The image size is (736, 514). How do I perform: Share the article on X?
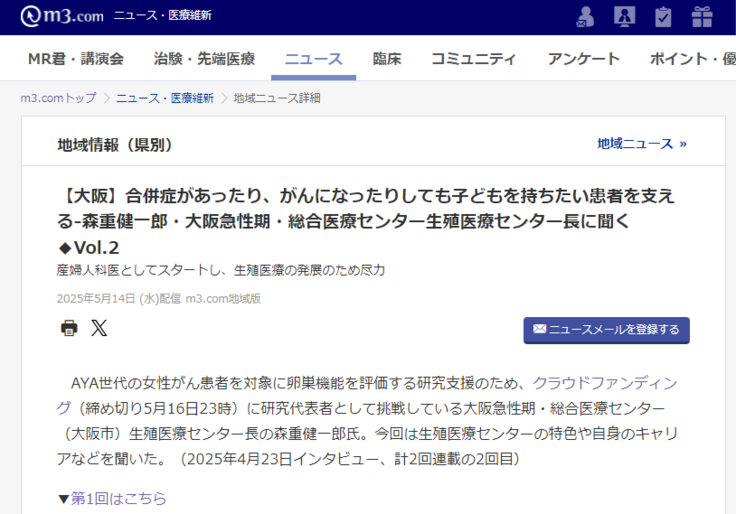(x=99, y=328)
